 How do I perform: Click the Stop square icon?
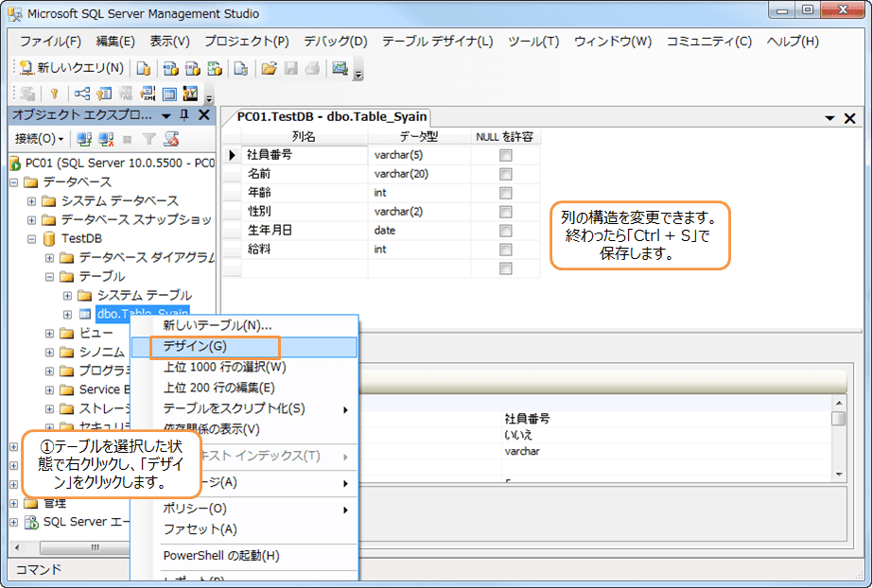pos(127,139)
